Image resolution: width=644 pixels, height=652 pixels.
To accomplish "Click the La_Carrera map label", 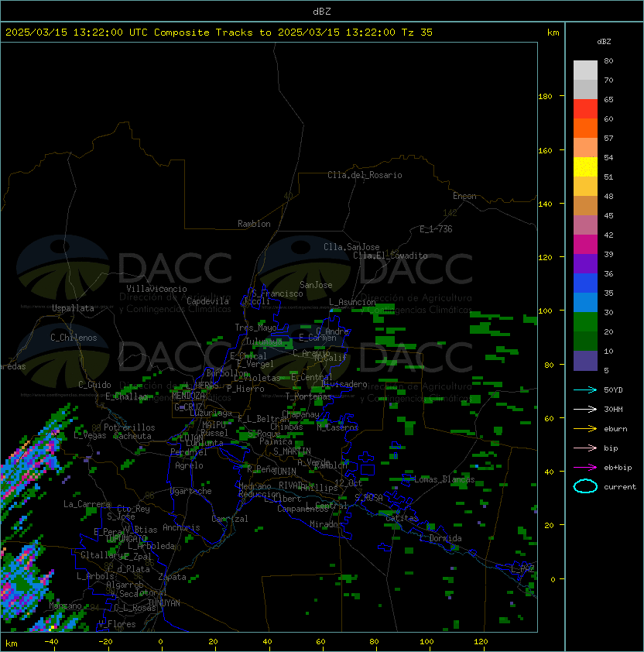I will [x=87, y=504].
